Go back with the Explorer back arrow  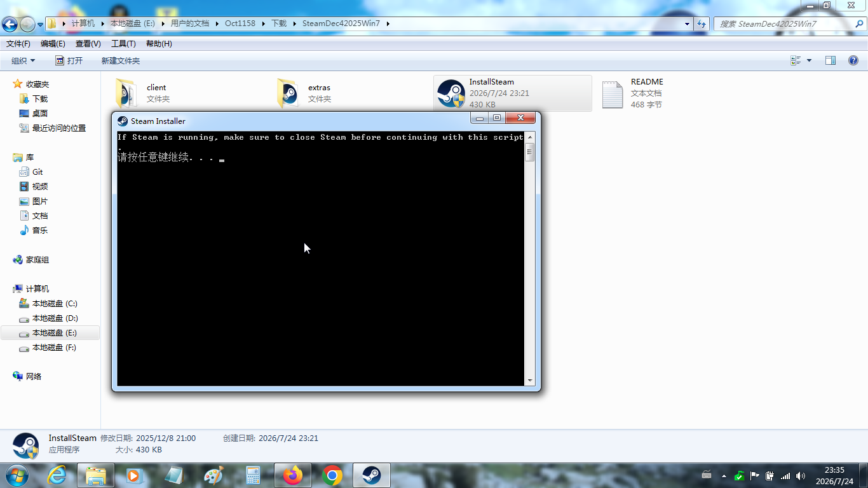pos(10,24)
